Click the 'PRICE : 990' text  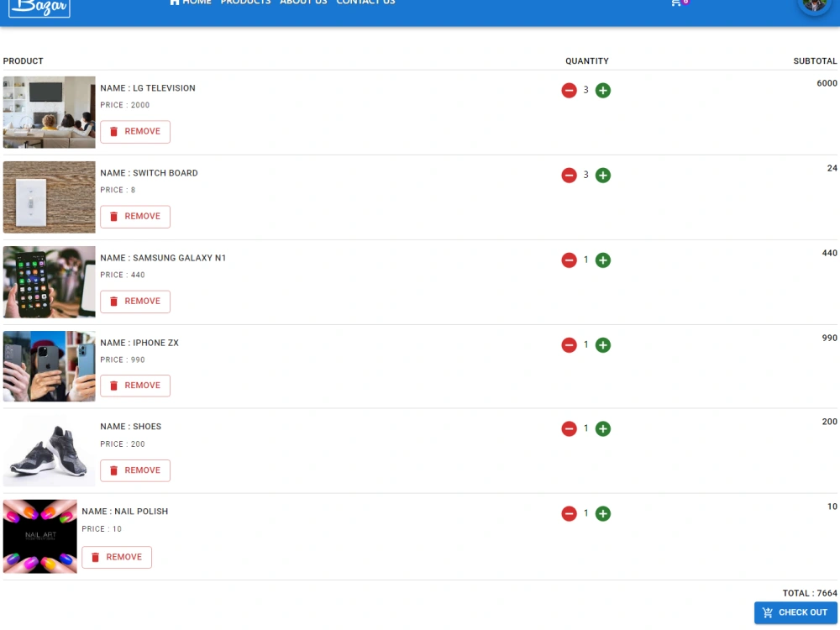click(x=123, y=360)
